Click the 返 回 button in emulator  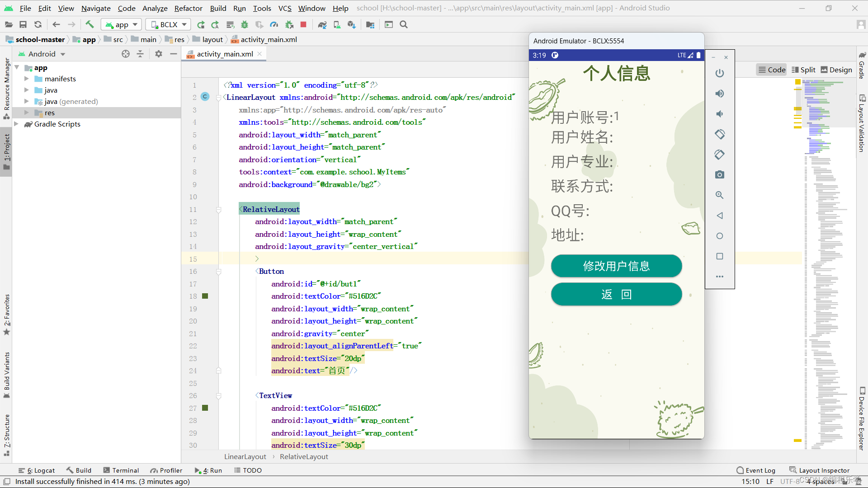point(616,295)
